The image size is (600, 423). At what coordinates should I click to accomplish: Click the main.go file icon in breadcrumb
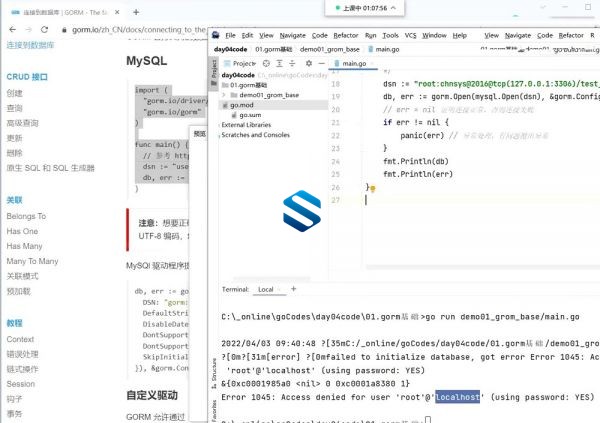click(x=371, y=49)
